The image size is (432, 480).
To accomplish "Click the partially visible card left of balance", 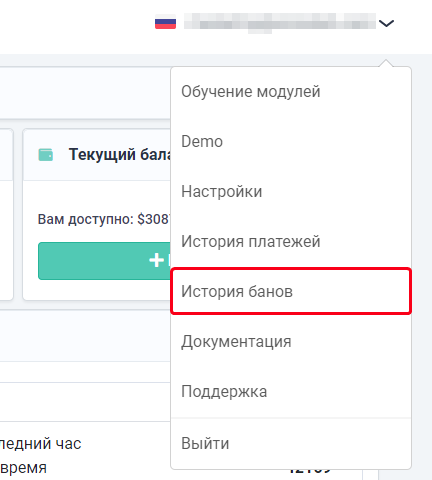I will click(x=6, y=215).
